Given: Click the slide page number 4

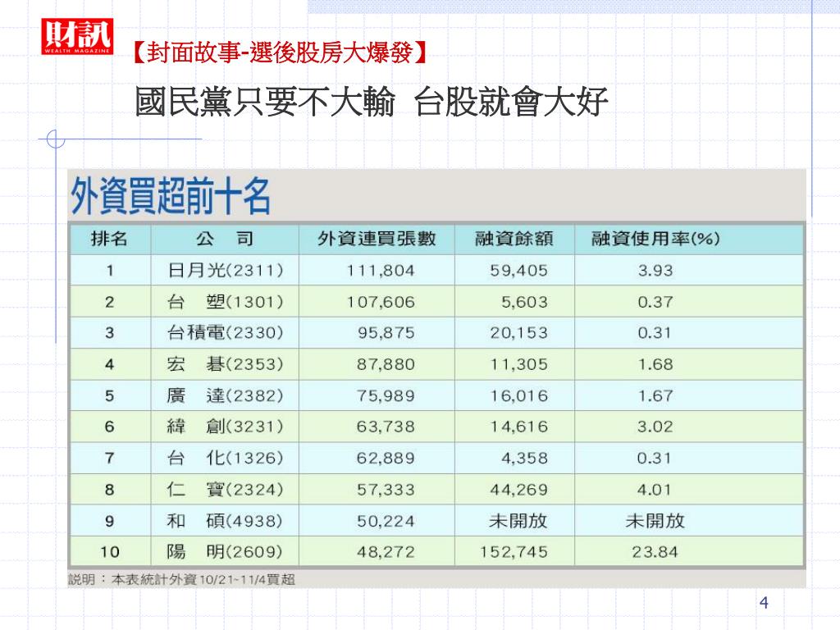Looking at the screenshot, I should click(x=764, y=603).
